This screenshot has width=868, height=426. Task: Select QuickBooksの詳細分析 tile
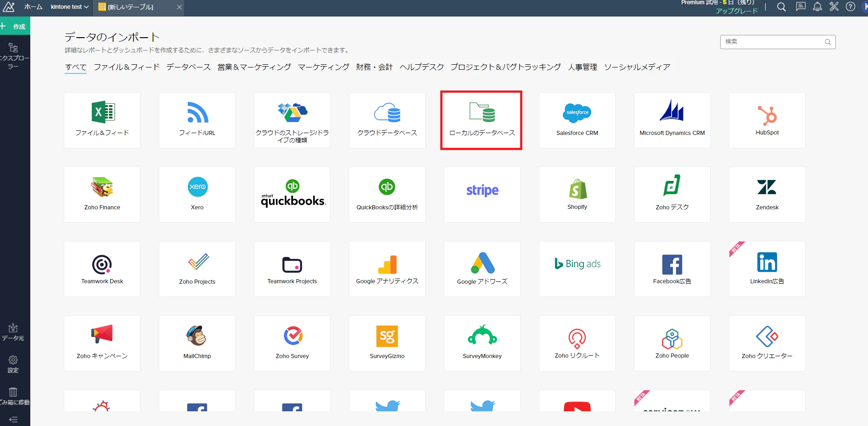(x=387, y=195)
